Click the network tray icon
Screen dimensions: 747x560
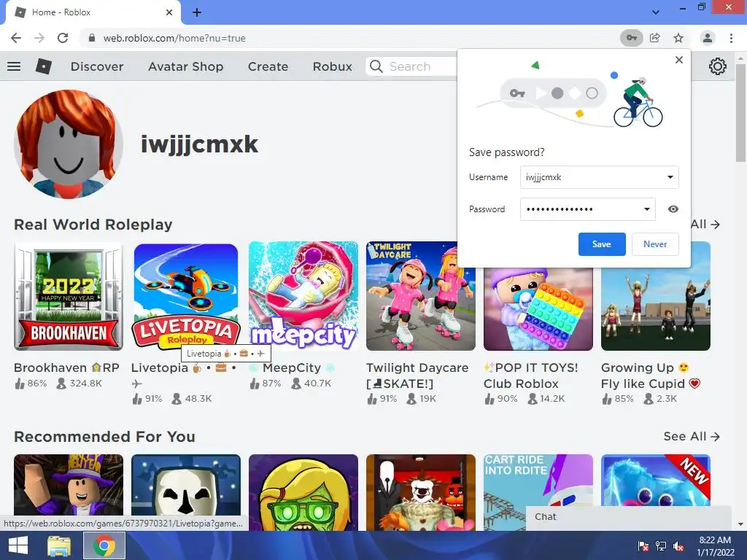(661, 546)
